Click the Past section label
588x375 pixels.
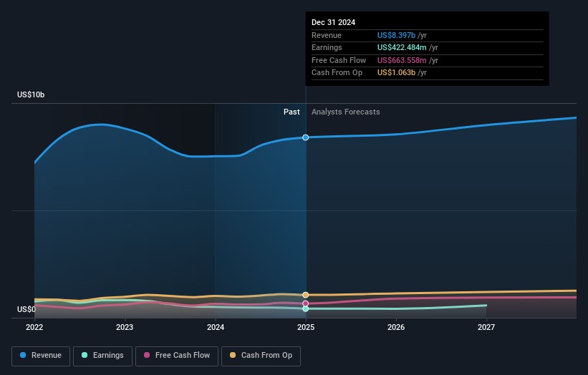coord(291,112)
